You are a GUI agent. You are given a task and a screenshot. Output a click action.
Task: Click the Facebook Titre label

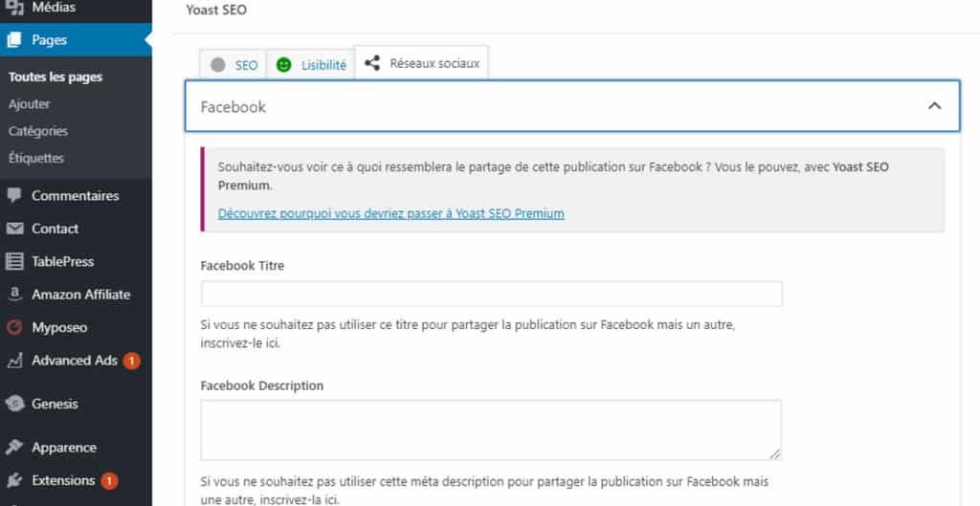tap(242, 266)
